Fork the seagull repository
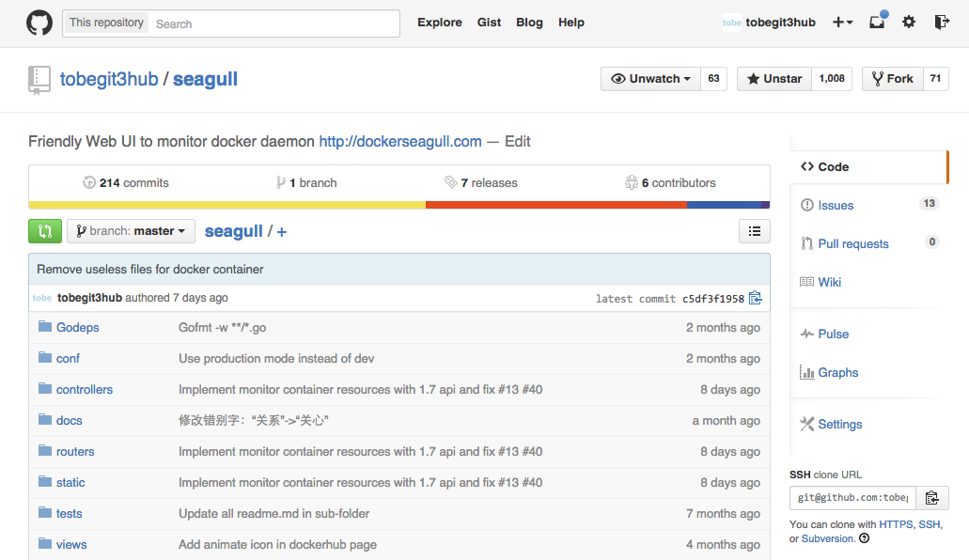The width and height of the screenshot is (969, 560). [893, 79]
